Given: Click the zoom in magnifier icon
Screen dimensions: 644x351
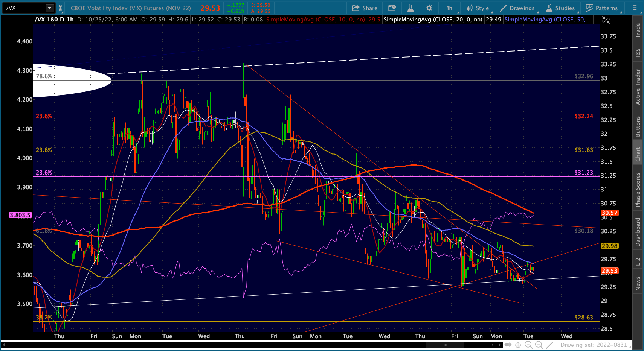Looking at the screenshot, I should click(x=528, y=345).
